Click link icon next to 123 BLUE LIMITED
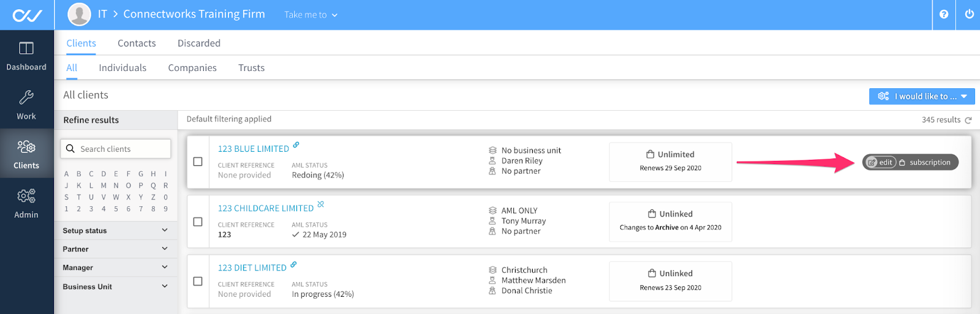This screenshot has width=980, height=314. (x=296, y=145)
